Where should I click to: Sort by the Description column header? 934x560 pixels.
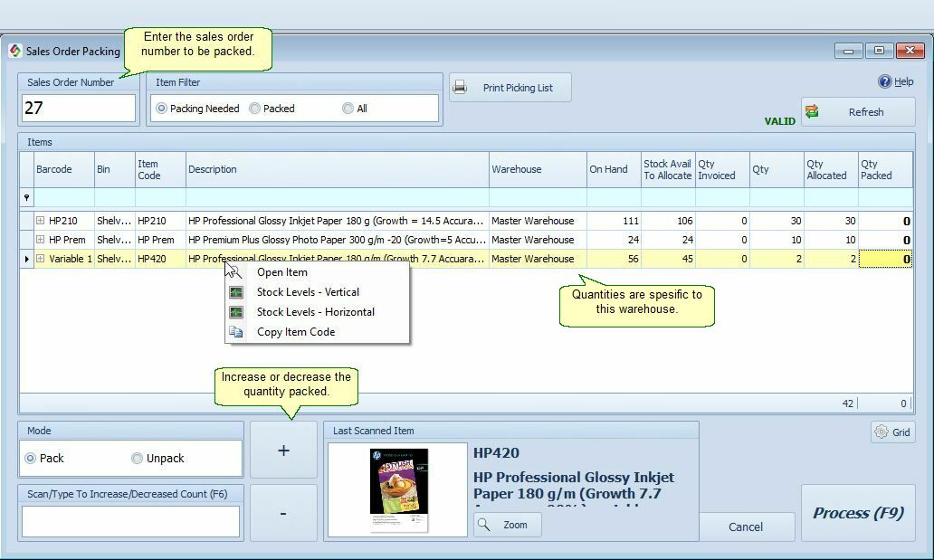pyautogui.click(x=338, y=170)
